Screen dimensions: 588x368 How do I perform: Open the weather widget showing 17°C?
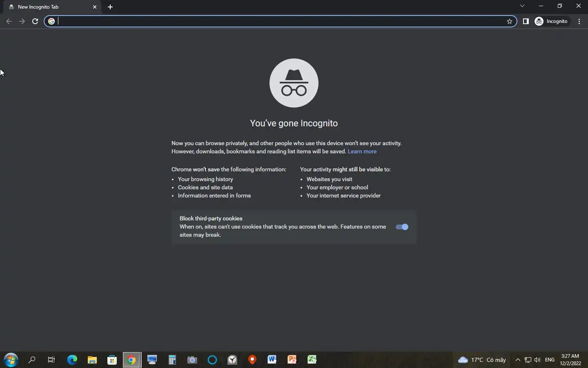coord(482,360)
